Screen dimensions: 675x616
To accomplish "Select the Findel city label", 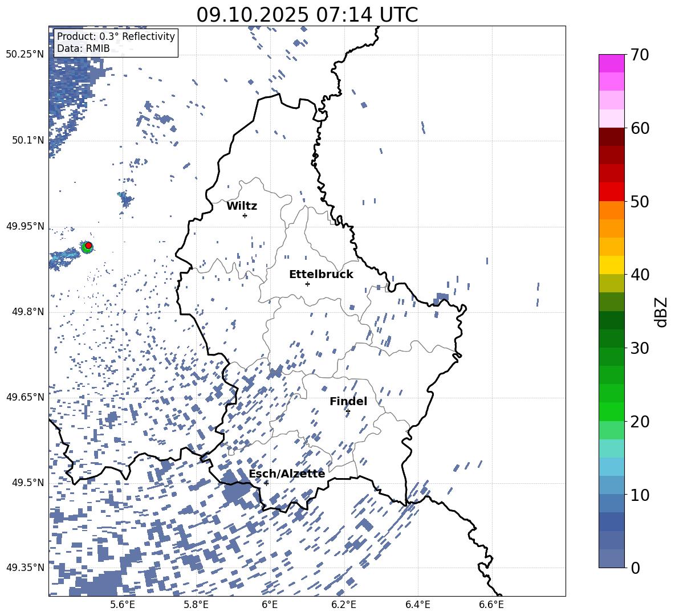I will pyautogui.click(x=348, y=401).
